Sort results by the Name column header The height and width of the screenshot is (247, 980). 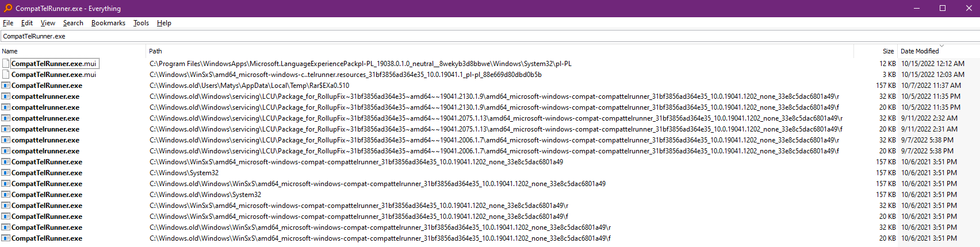73,51
